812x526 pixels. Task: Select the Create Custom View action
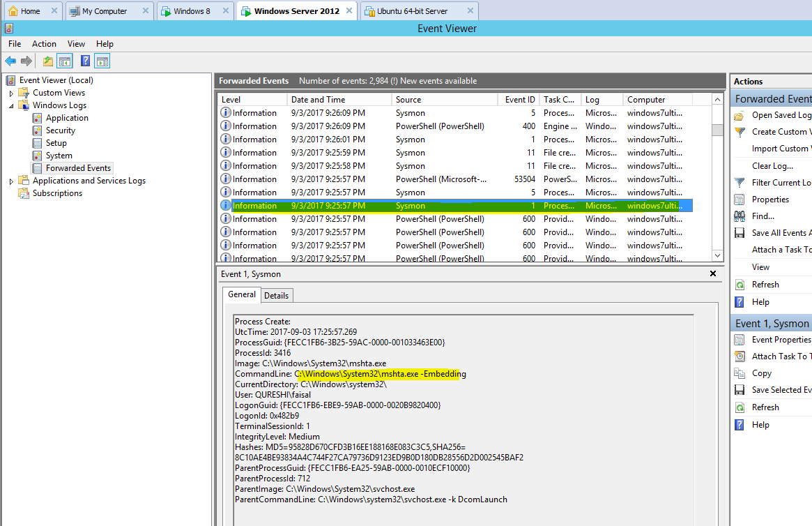click(774, 131)
